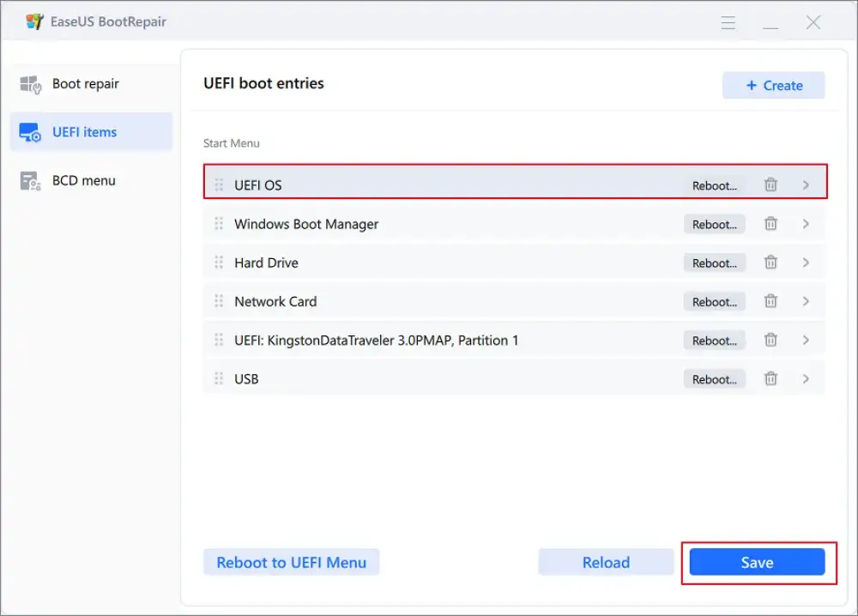Expand details of the KingstonDataTraveler entry
The width and height of the screenshot is (858, 616).
pos(805,340)
